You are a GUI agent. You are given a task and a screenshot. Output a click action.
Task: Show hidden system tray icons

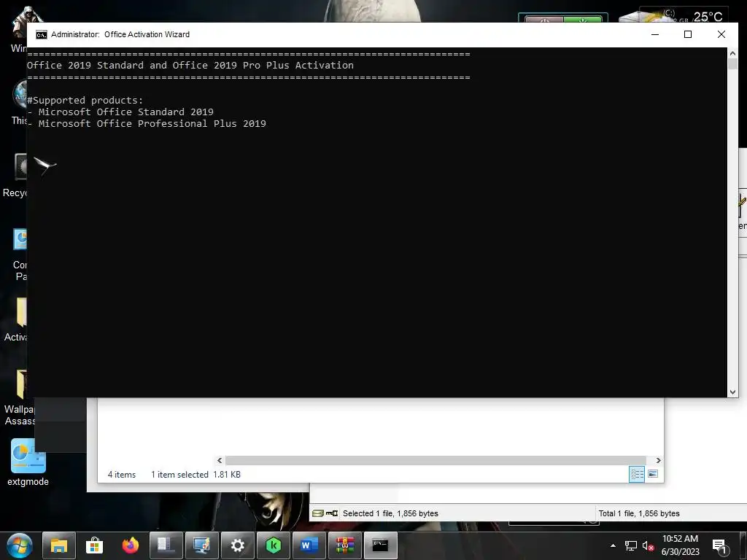point(613,545)
